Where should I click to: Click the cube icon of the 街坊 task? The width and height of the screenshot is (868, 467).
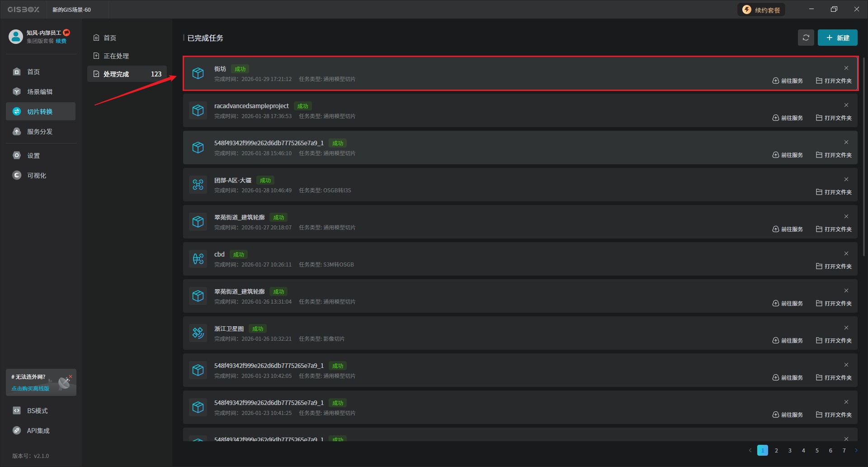pos(198,73)
